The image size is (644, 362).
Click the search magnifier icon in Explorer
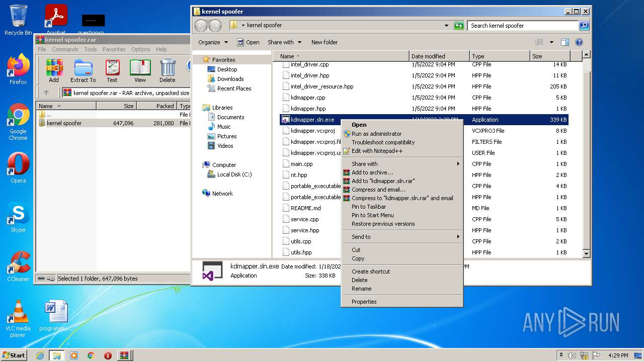point(584,26)
